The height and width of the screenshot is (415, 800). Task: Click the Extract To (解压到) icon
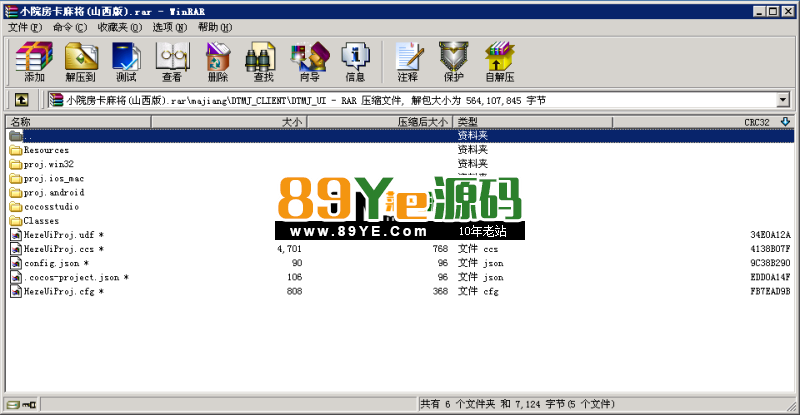[81, 62]
